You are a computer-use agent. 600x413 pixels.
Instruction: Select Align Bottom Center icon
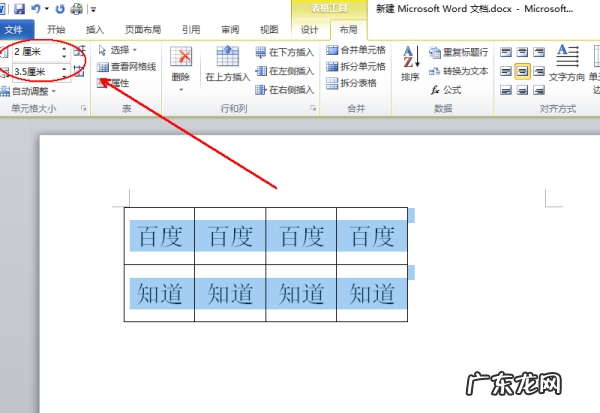[x=522, y=90]
